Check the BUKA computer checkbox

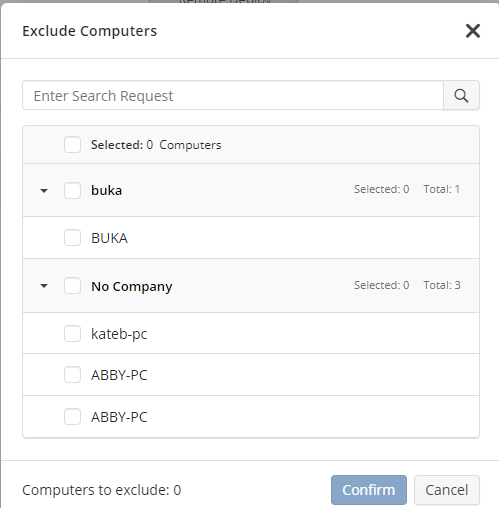(72, 238)
